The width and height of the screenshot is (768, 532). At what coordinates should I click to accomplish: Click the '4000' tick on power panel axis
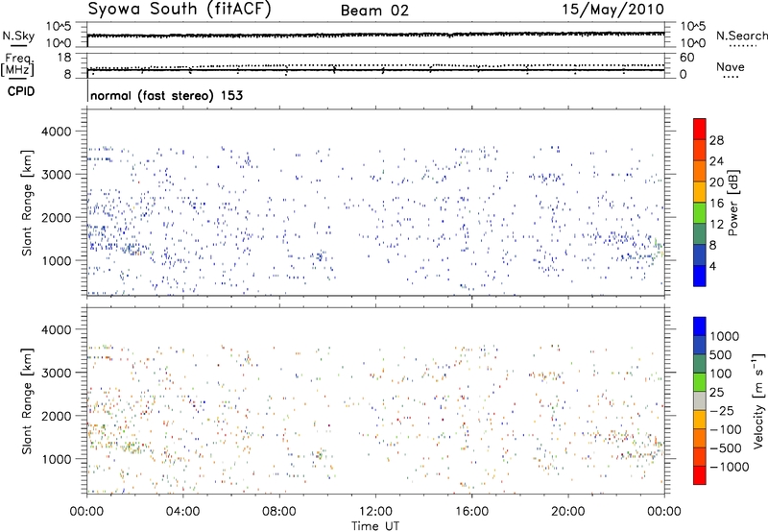pos(56,132)
